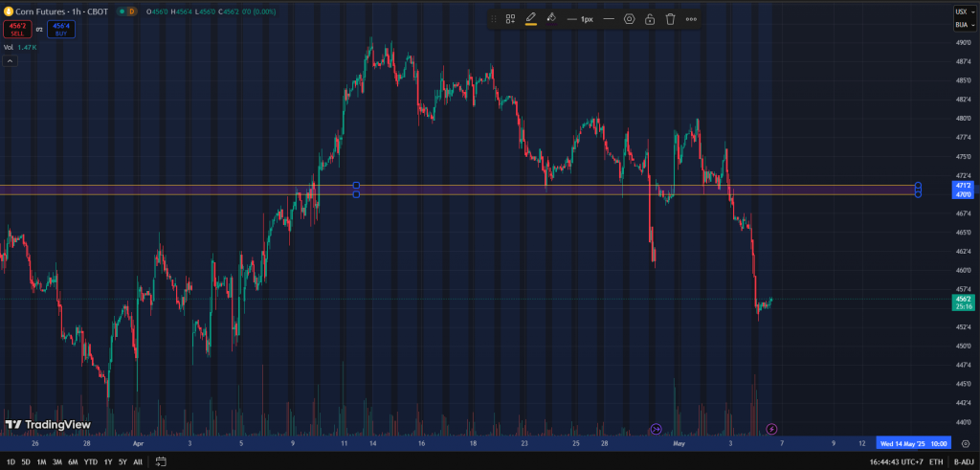980x470 pixels.
Task: Click the purple roll event marker
Action: click(x=657, y=429)
